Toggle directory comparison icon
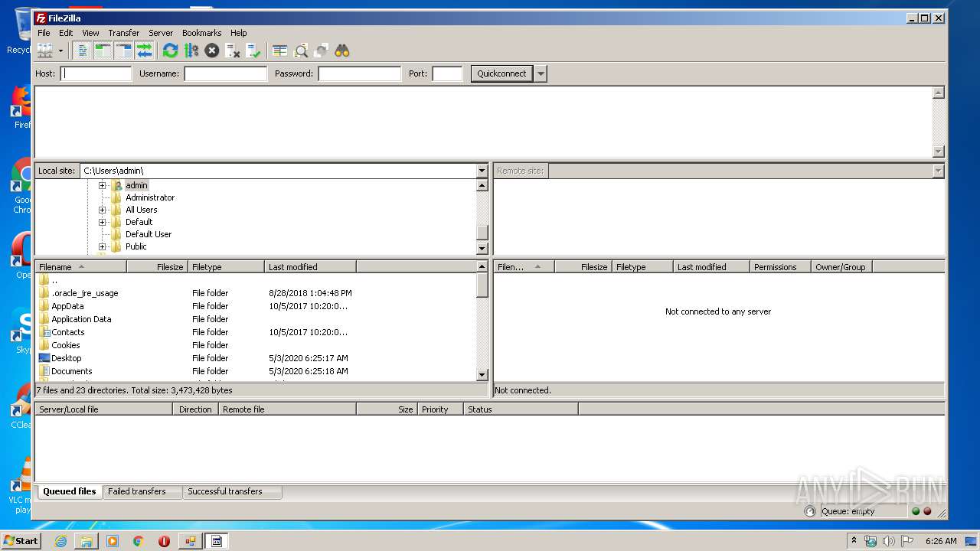Screen dimensions: 980x551 301,51
